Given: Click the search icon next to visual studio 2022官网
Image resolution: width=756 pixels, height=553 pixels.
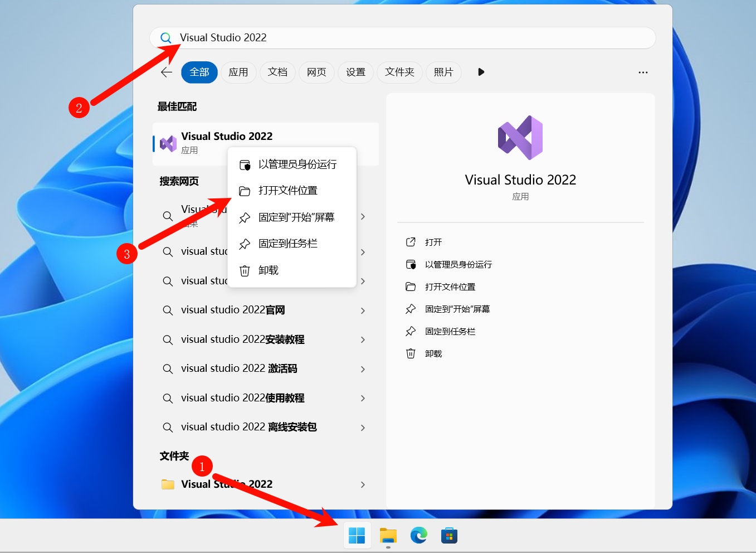Looking at the screenshot, I should tap(168, 311).
